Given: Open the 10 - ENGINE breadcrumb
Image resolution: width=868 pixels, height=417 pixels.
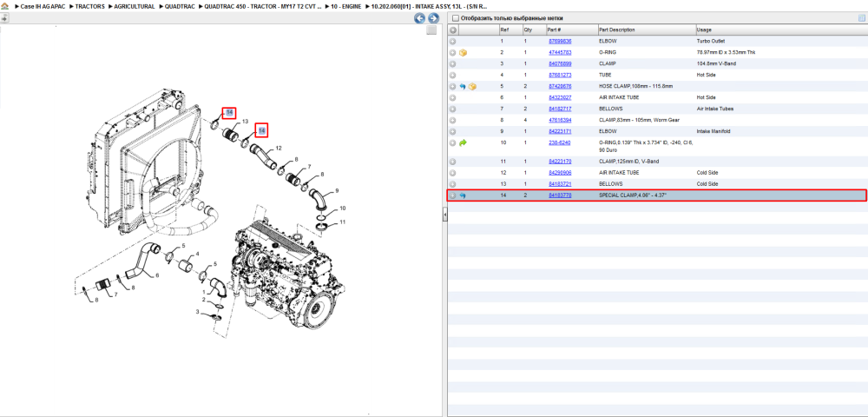Looking at the screenshot, I should (x=346, y=6).
